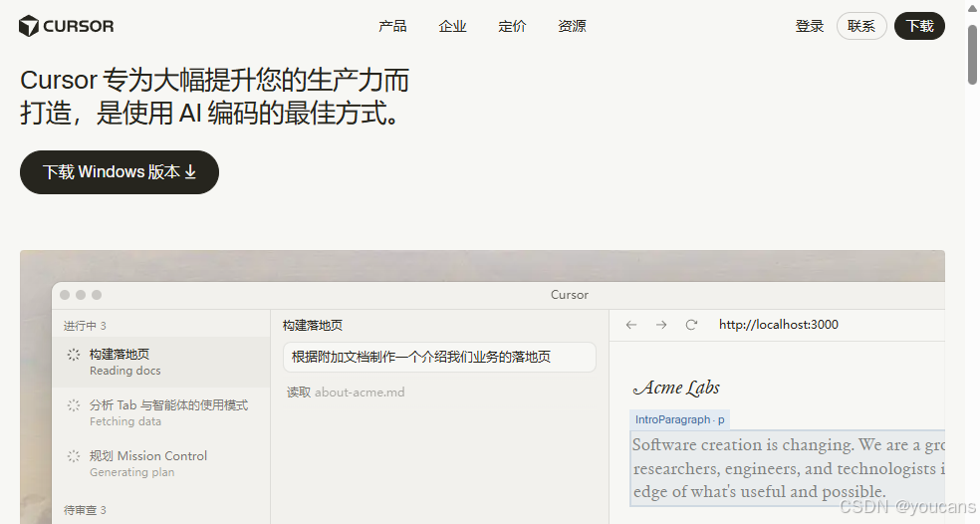
Task: Click the 构建落地页 panel title
Action: 313,326
